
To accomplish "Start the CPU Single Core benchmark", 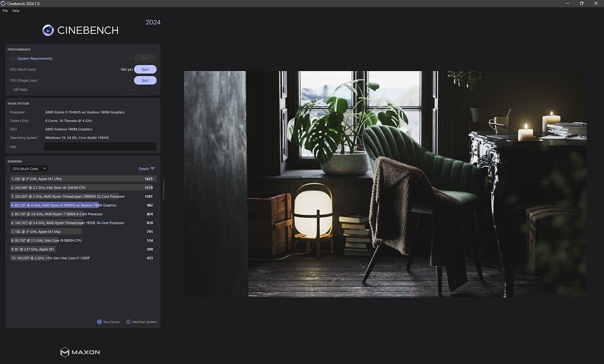I will pos(145,80).
